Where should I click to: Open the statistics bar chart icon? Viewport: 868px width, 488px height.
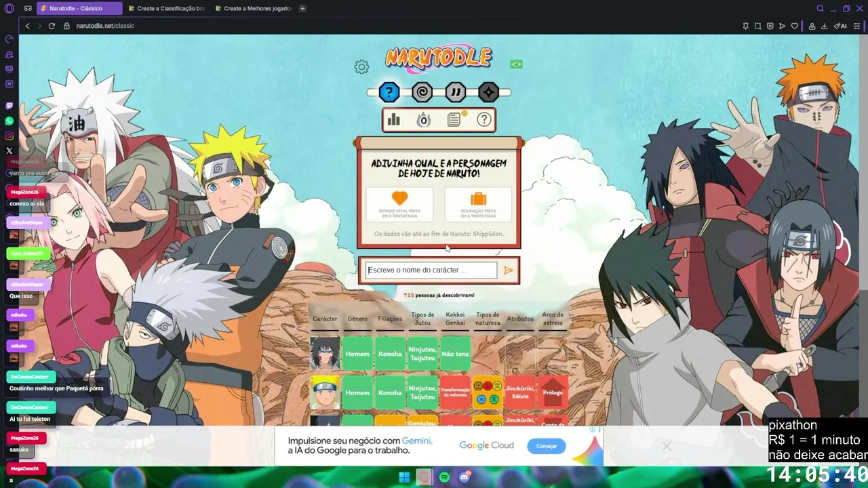pyautogui.click(x=393, y=120)
